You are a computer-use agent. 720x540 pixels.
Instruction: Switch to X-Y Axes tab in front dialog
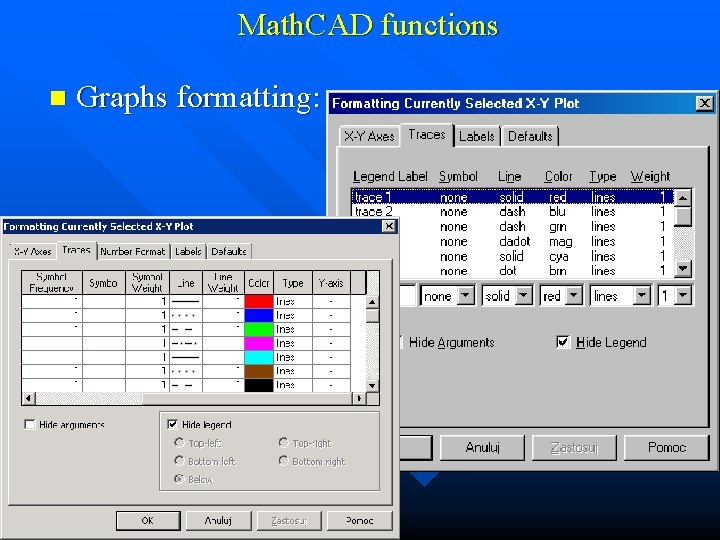click(32, 252)
